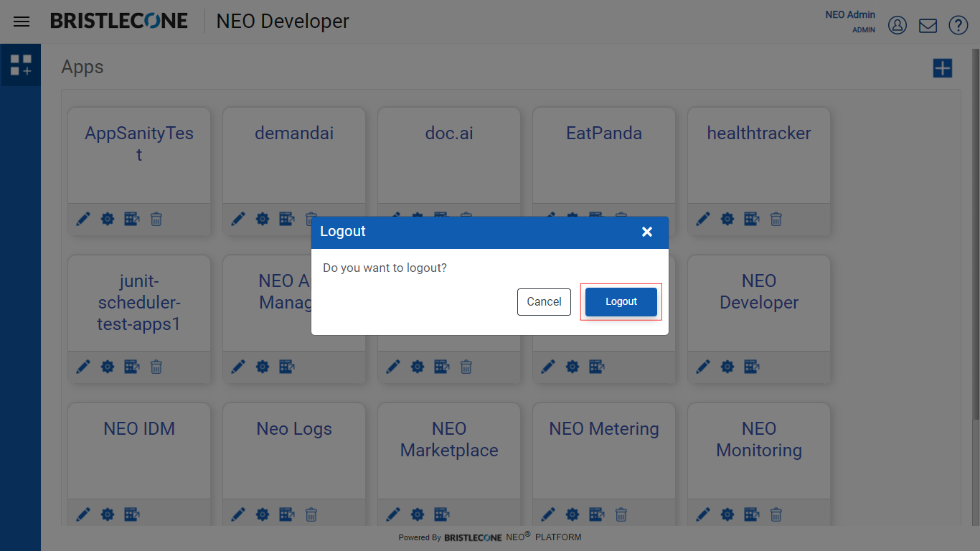980x551 pixels.
Task: Launch AppSanityTest using the open-app icon
Action: [x=132, y=219]
